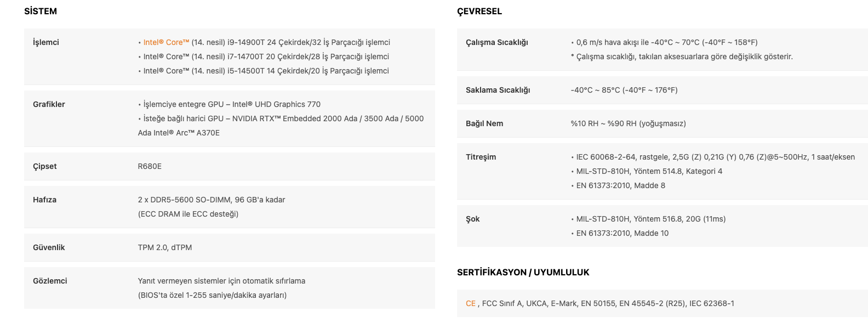Click the Titreşim row label

pyautogui.click(x=481, y=157)
